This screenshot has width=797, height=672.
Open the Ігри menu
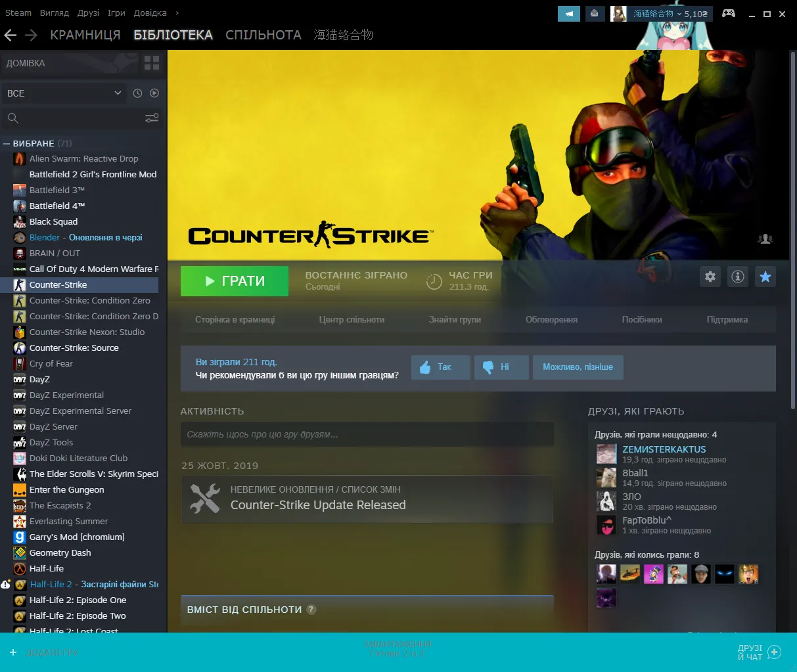pos(116,12)
